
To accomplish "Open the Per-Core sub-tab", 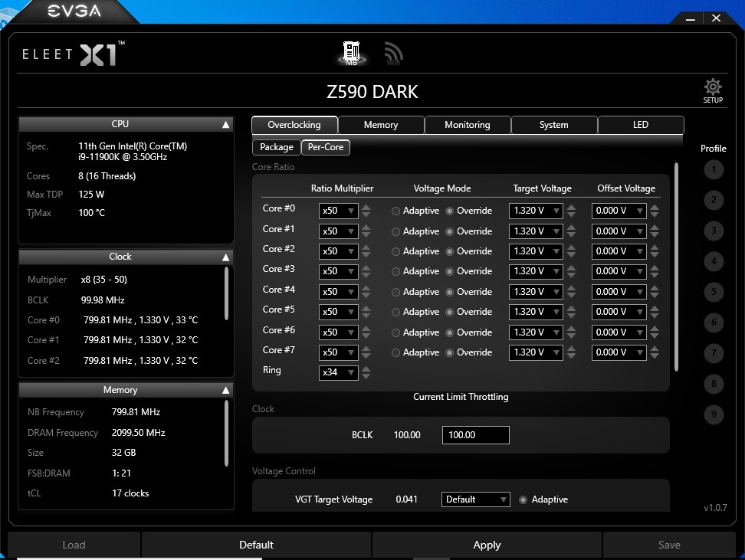I will coord(326,147).
